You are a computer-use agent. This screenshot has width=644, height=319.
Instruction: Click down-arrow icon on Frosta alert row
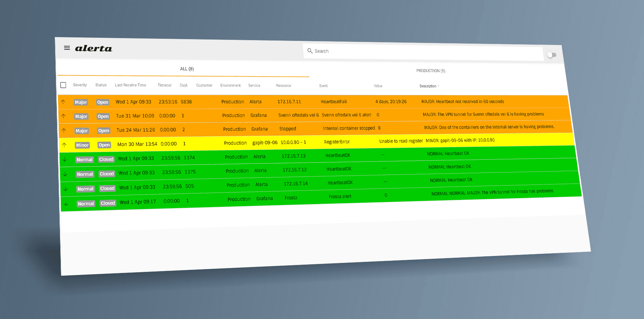coord(66,204)
